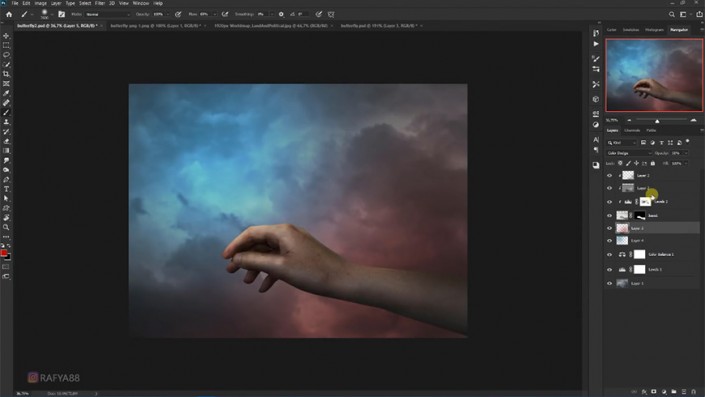
Task: Hide the Layer 2 top layer
Action: [610, 176]
